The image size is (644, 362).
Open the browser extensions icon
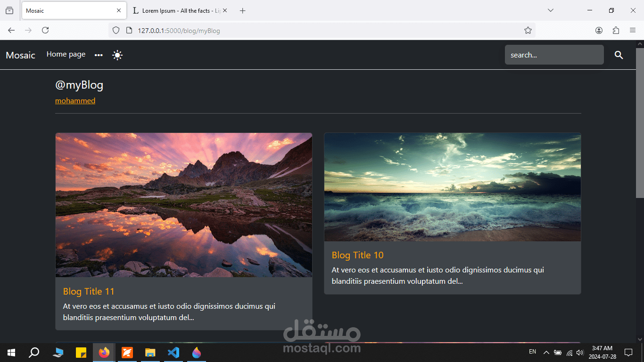pos(616,30)
